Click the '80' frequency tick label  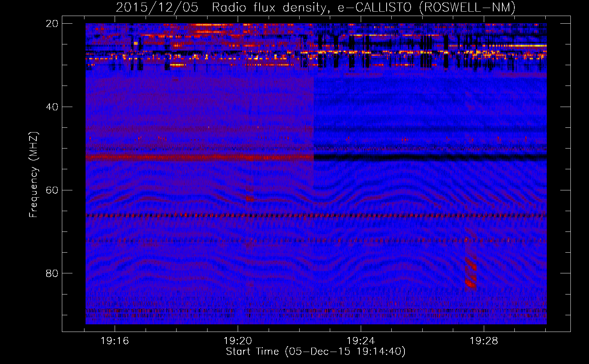pyautogui.click(x=52, y=273)
